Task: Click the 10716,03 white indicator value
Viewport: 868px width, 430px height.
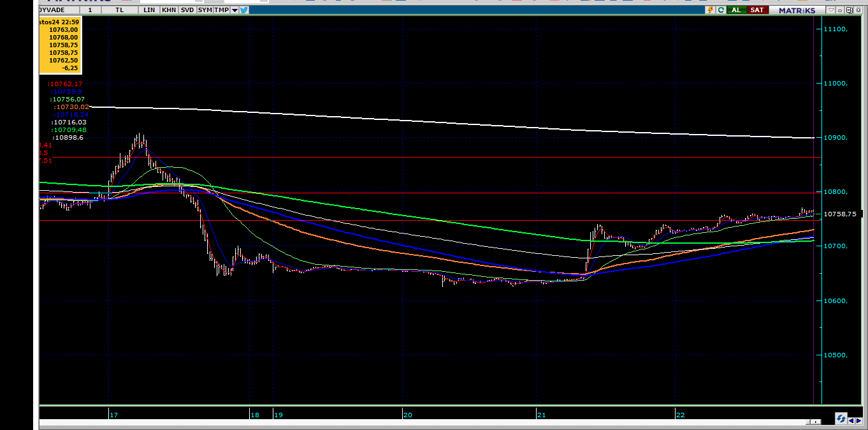Action: (68, 122)
